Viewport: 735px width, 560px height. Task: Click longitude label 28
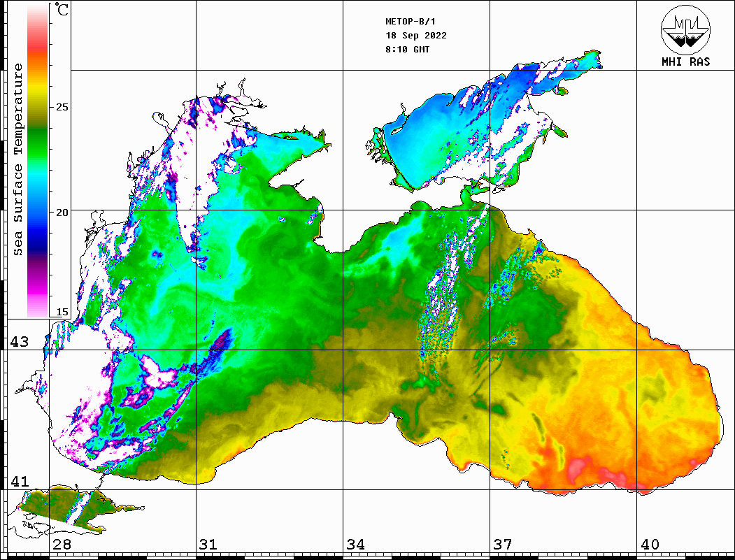(x=62, y=544)
